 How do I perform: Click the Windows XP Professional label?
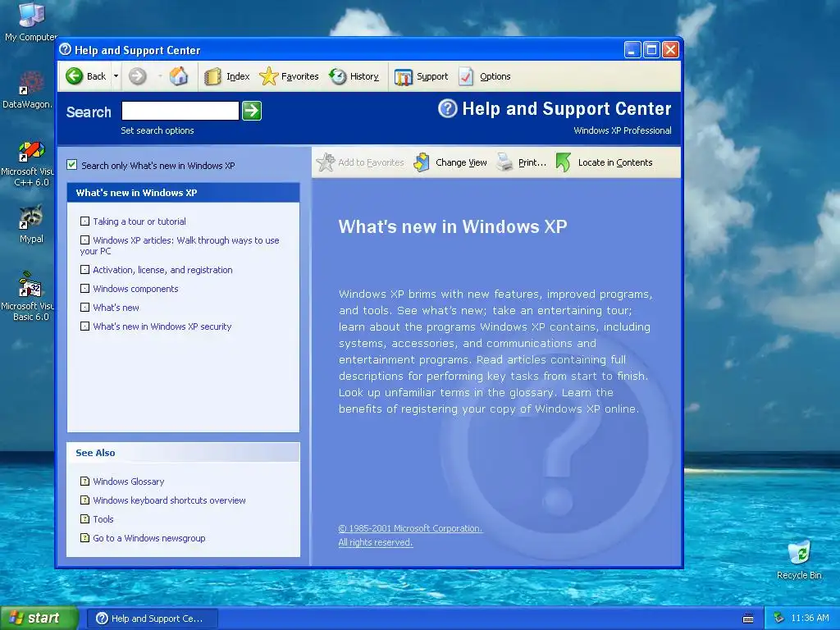coord(622,130)
